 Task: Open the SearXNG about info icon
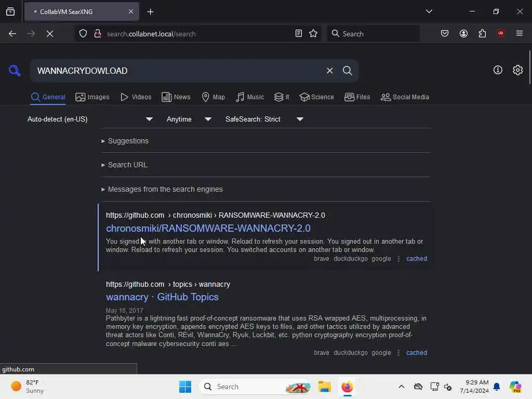(498, 70)
